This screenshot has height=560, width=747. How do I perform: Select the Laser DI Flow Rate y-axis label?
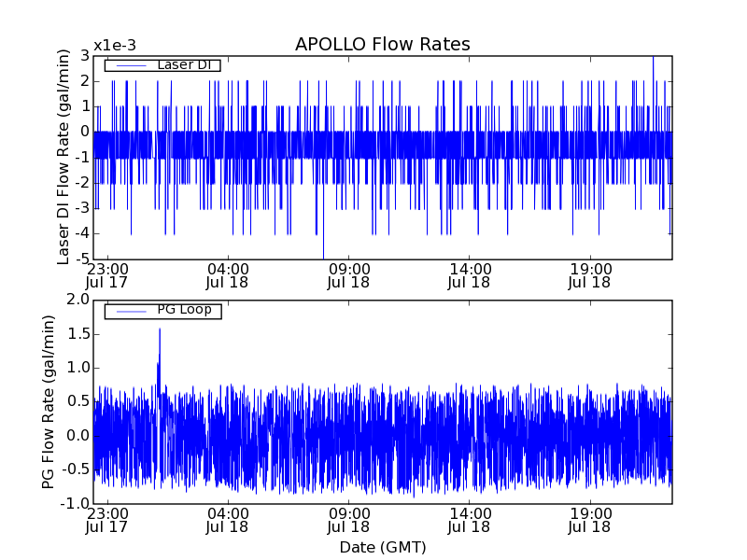64,157
